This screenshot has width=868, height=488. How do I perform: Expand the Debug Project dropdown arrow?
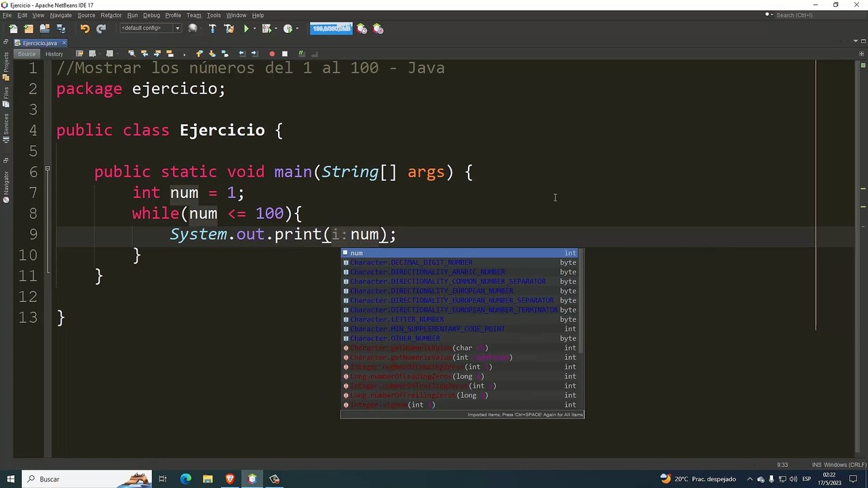click(x=276, y=28)
